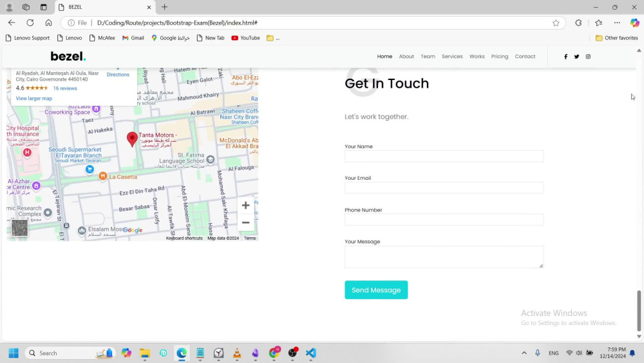Image resolution: width=644 pixels, height=363 pixels.
Task: Open browser settings and more menu
Action: pos(617,23)
